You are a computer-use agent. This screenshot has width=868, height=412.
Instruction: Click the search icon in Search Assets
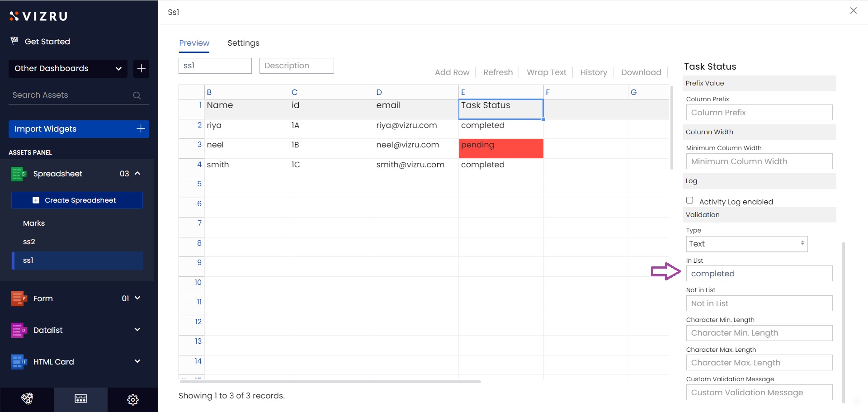137,95
